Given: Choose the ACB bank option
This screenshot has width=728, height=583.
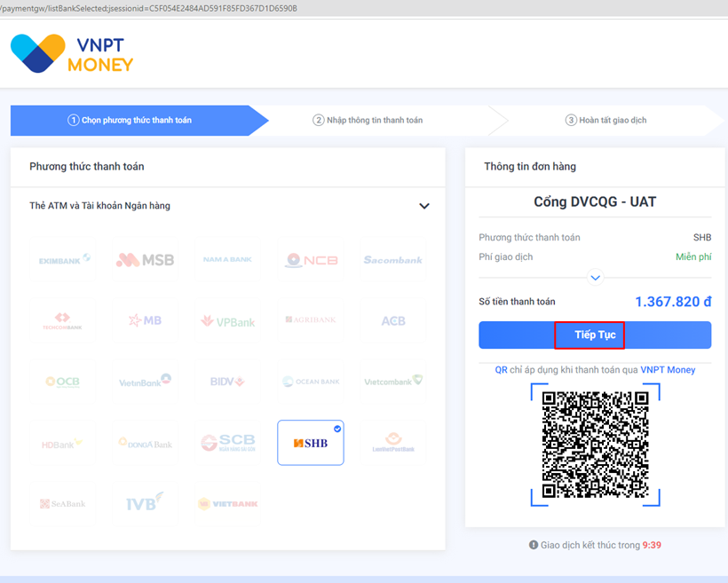Looking at the screenshot, I should point(392,320).
